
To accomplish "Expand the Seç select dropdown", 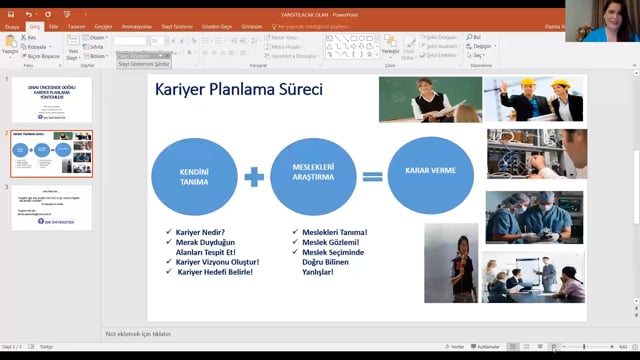I will click(476, 55).
